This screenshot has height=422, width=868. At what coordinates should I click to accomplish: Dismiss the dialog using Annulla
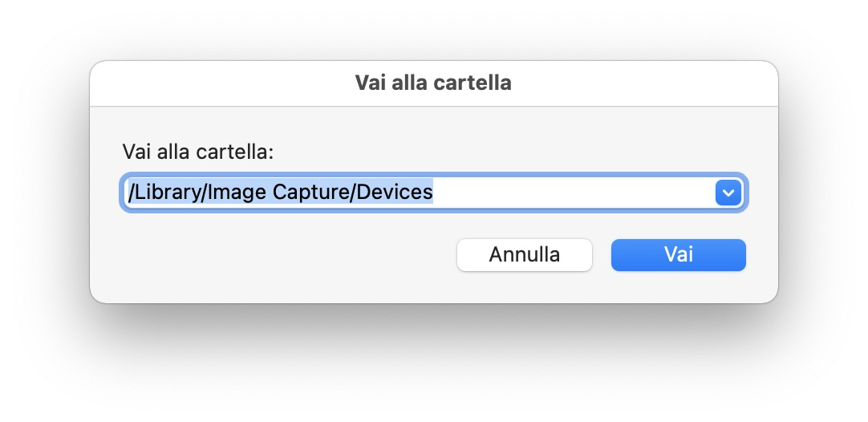click(525, 255)
